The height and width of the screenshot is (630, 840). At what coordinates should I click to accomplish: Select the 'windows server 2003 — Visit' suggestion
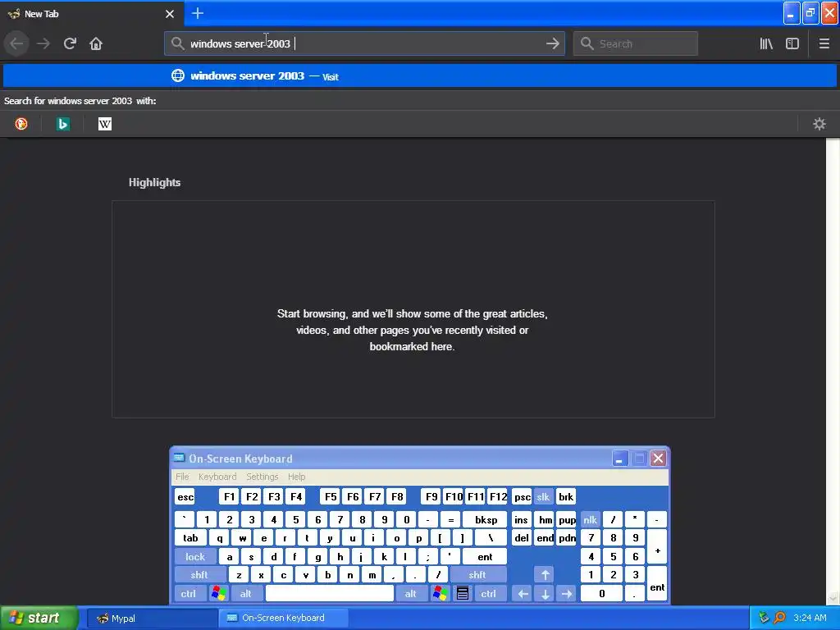420,75
